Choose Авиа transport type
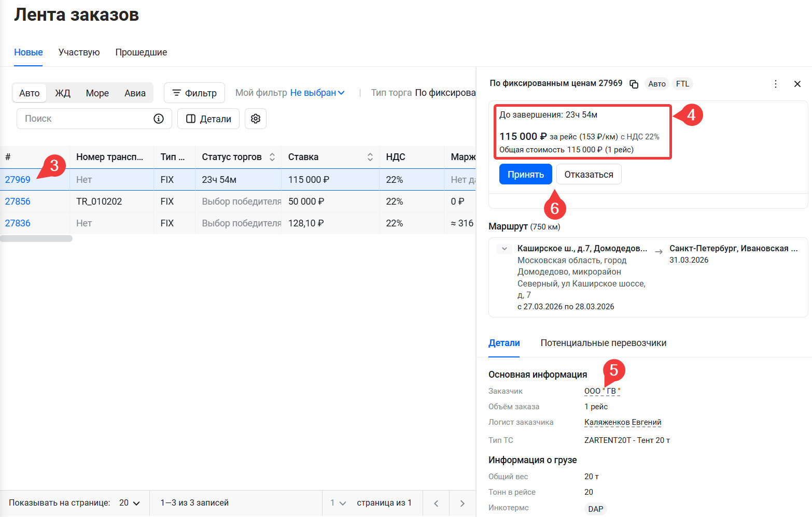 [x=135, y=93]
